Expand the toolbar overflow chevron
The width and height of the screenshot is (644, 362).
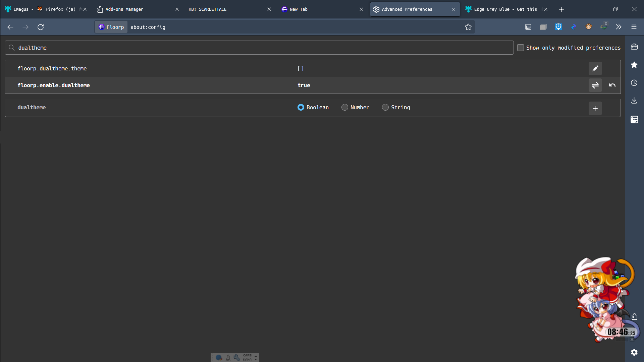tap(619, 27)
